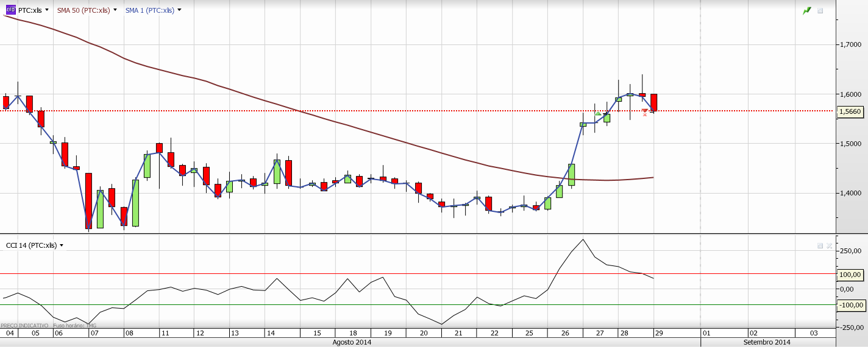Viewport: 868px width, 347px height.
Task: Maximize the CCI indicator panel
Action: coord(820,245)
